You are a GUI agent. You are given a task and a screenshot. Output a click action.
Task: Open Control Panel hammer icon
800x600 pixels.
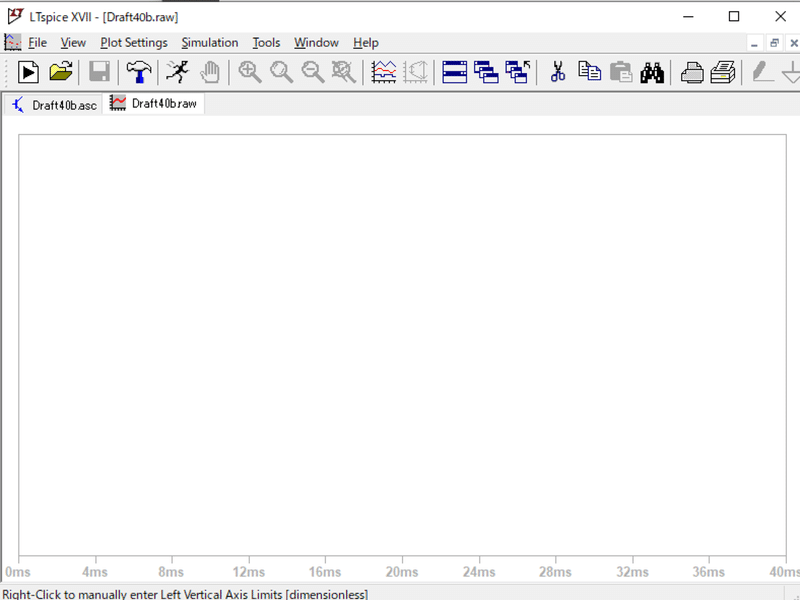[139, 72]
